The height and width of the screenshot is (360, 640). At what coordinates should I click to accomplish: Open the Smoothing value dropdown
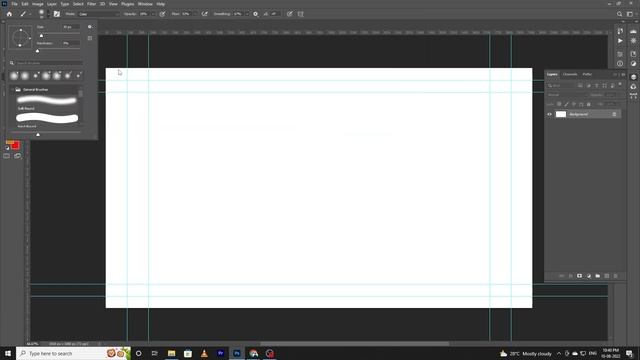click(247, 14)
